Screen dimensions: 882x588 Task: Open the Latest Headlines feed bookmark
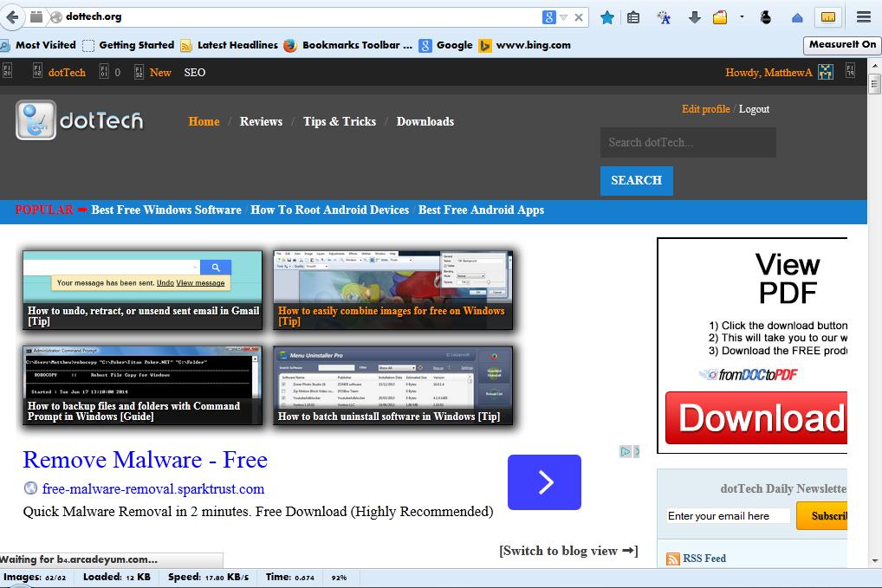coord(229,45)
